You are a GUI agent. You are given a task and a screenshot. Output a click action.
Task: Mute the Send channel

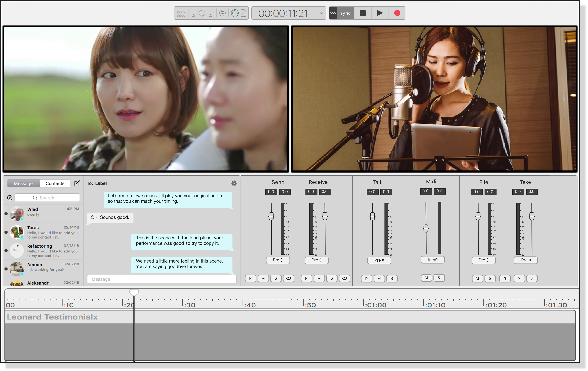pyautogui.click(x=263, y=278)
